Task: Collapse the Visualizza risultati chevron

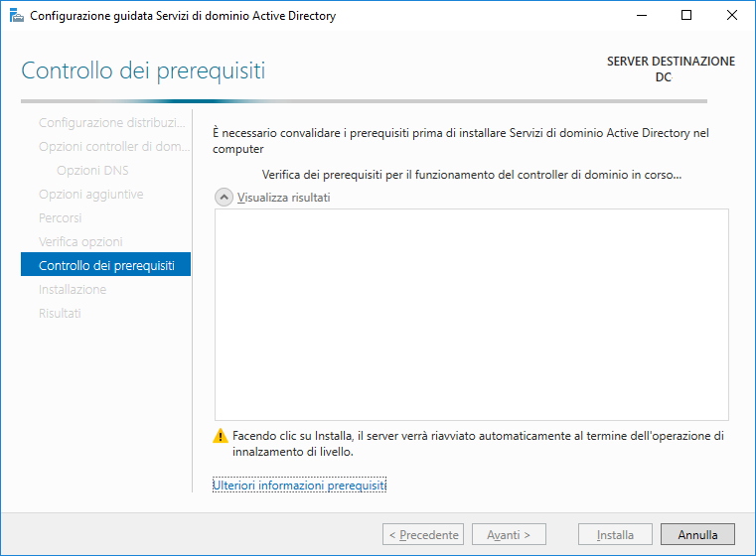Action: coord(224,198)
